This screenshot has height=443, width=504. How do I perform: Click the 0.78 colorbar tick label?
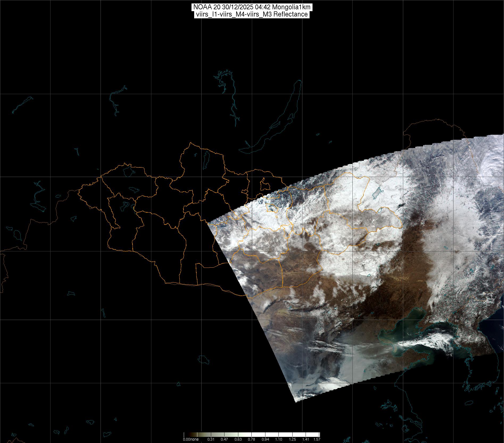pos(252,439)
